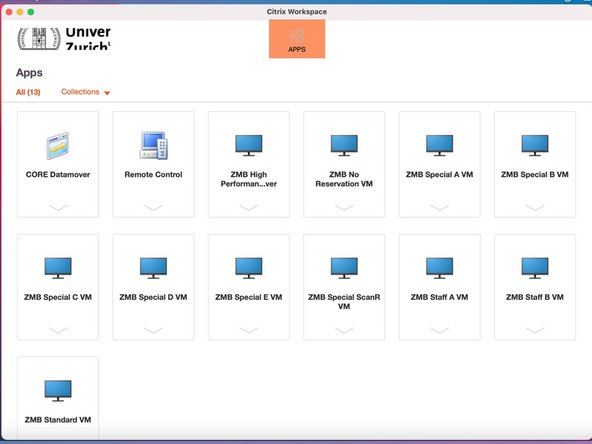Open ZMB Special E VM monitor icon
592x444 pixels.
point(249,268)
